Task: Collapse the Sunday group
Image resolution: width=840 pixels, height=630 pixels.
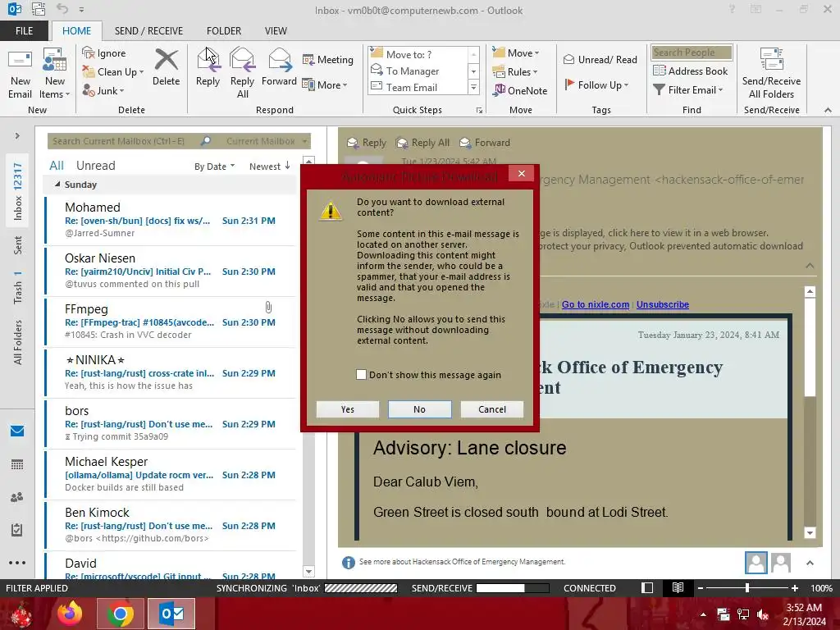Action: point(57,185)
